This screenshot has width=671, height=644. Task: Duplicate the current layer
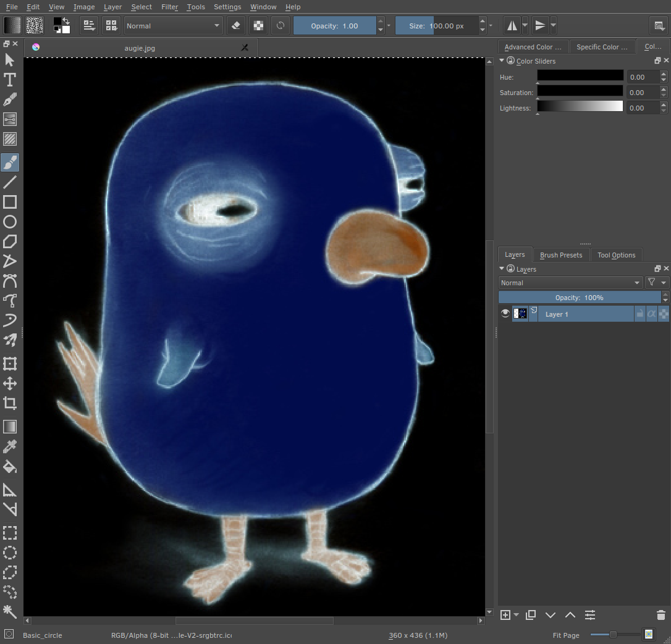tap(531, 615)
